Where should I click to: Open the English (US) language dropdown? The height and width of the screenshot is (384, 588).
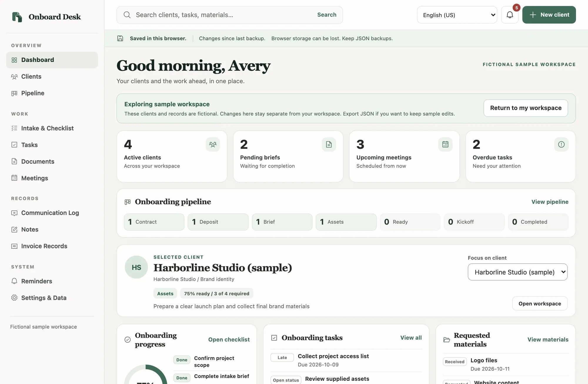457,15
